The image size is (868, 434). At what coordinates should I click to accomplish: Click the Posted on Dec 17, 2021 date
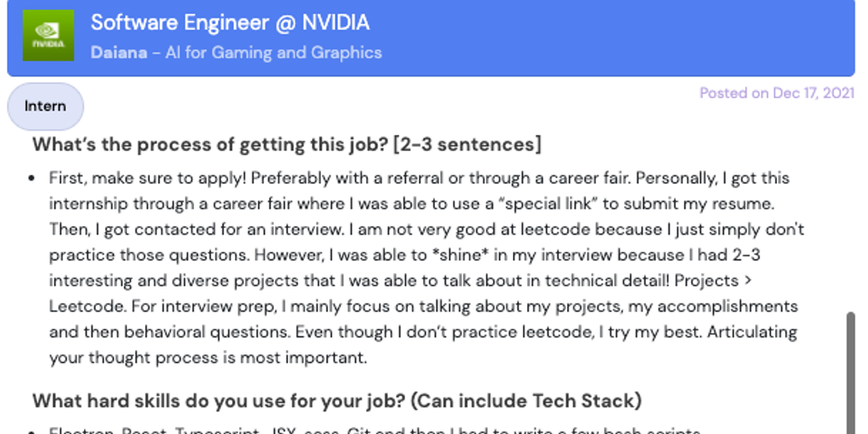776,93
